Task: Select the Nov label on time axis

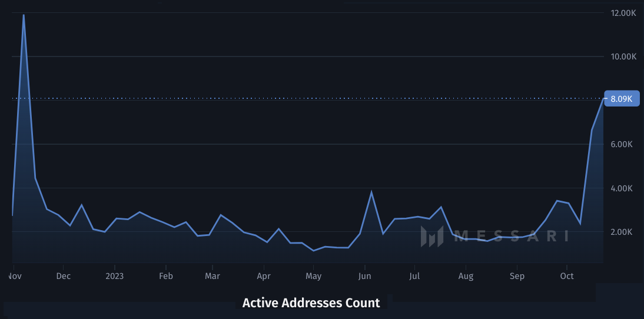Action: point(14,275)
